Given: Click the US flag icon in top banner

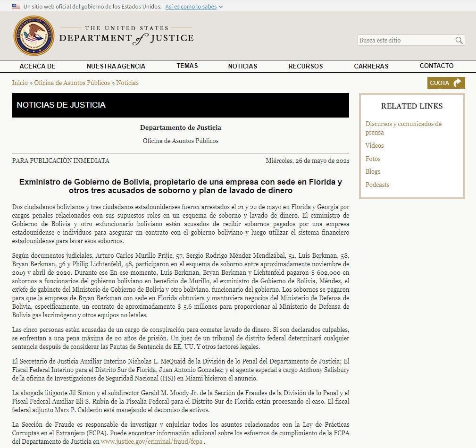Looking at the screenshot, I should click(x=16, y=7).
